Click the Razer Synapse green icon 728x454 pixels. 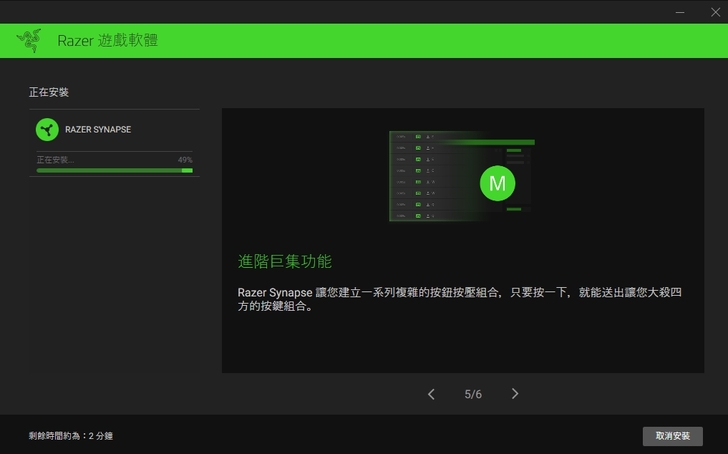coord(47,129)
